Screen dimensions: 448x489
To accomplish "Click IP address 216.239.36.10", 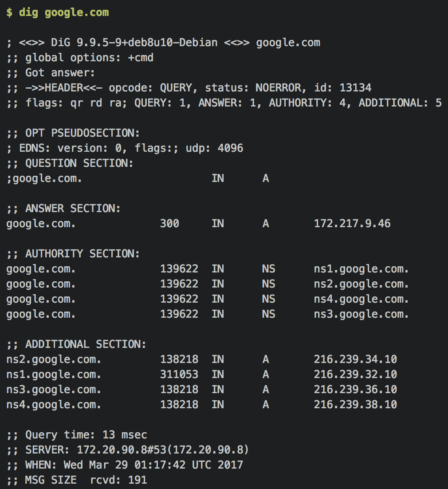I will 355,390.
